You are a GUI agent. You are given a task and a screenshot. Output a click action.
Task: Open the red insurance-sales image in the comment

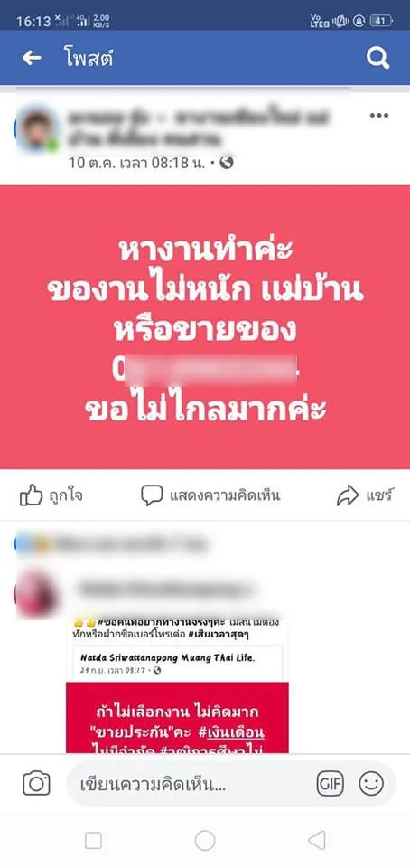[x=177, y=717]
